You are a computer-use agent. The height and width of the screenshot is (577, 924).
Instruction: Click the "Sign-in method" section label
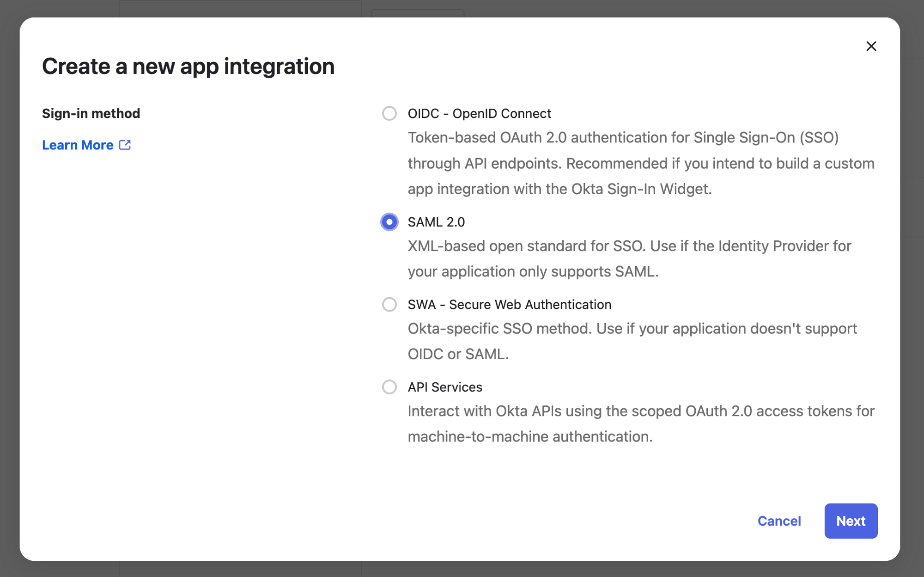tap(91, 113)
